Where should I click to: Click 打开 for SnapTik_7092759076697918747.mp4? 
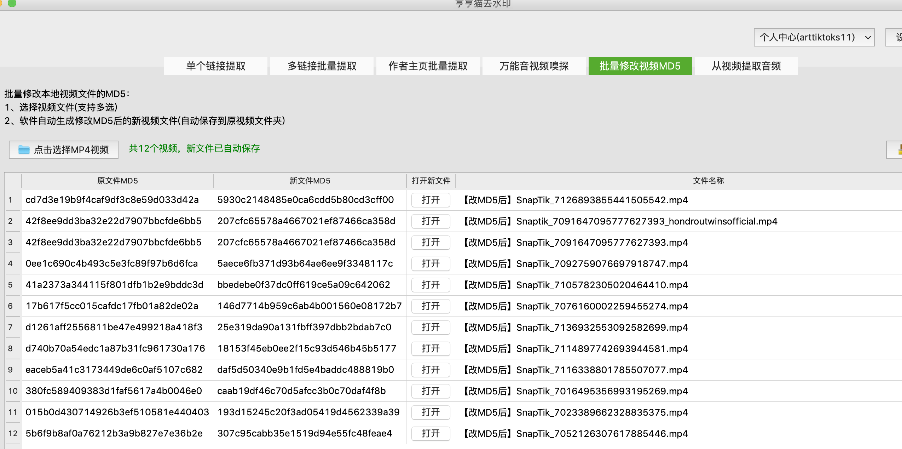(431, 264)
